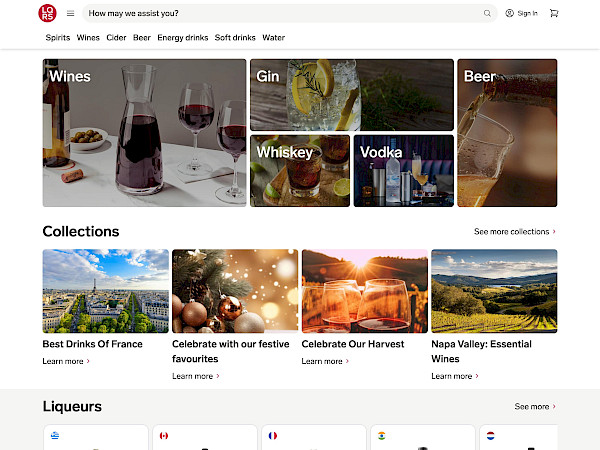Open the shopping cart

pos(554,13)
